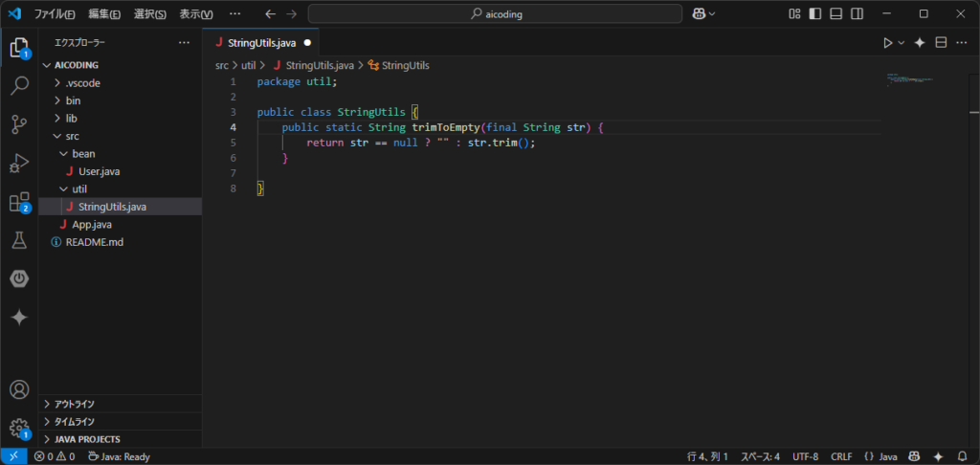Viewport: 980px width, 465px height.
Task: Open notifications bell icon
Action: (x=962, y=457)
